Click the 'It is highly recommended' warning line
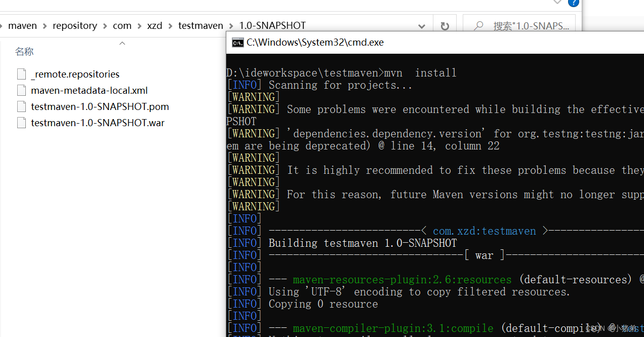644x337 pixels. click(x=465, y=170)
